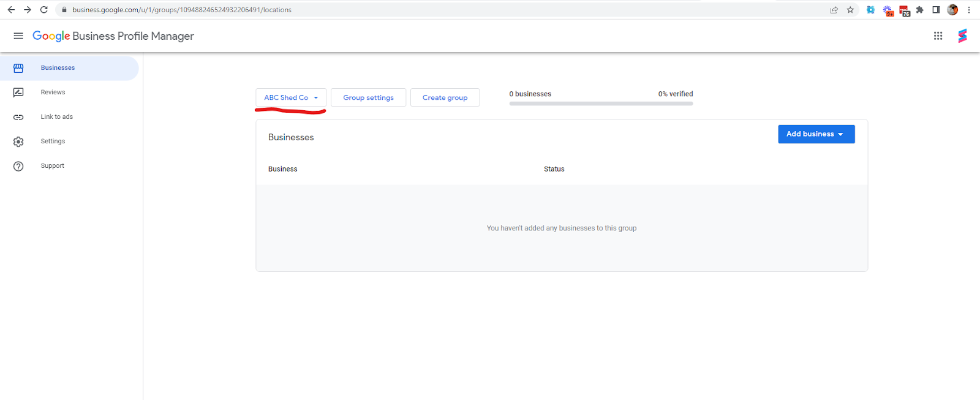Open the account avatar with red S logo
The image size is (980, 400).
[962, 36]
